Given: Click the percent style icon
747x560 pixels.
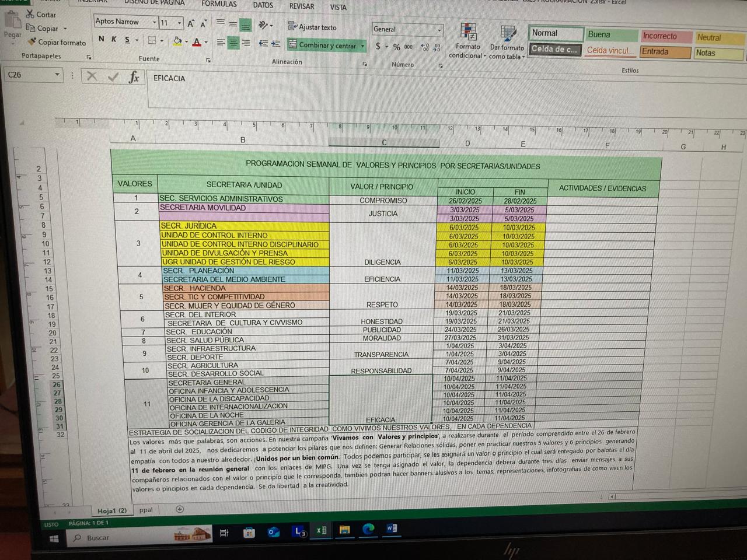Looking at the screenshot, I should tap(396, 47).
